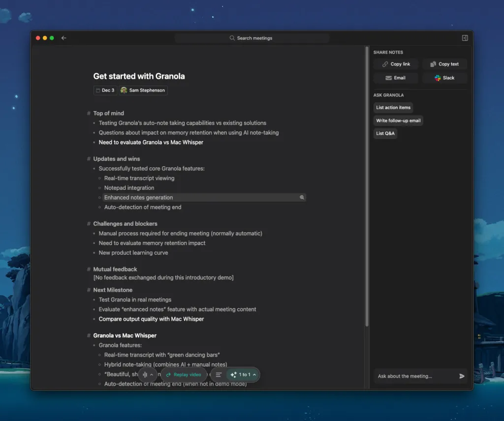Click the title Get started with Granola
Viewport: 504px width, 421px height.
139,76
